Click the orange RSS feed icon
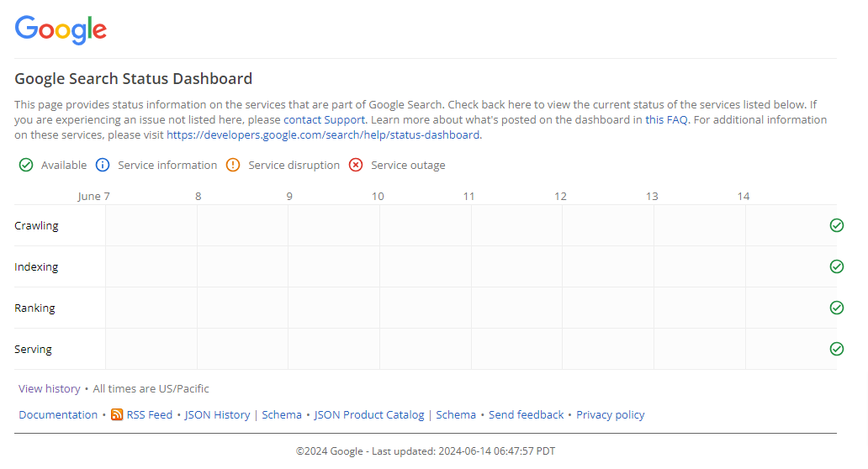The height and width of the screenshot is (469, 868). [x=117, y=414]
